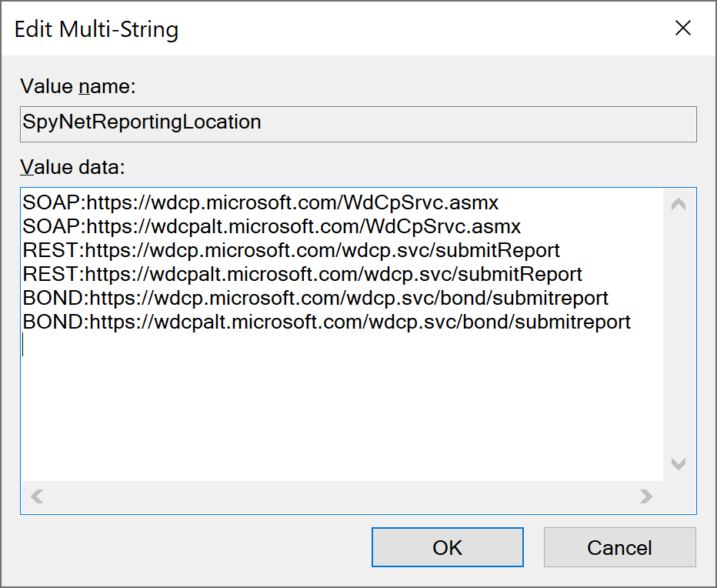Click the BOND:https://wdcp.microsoft.com/wdcp.svc/bond/submitreport line
The width and height of the screenshot is (717, 588).
pos(315,297)
